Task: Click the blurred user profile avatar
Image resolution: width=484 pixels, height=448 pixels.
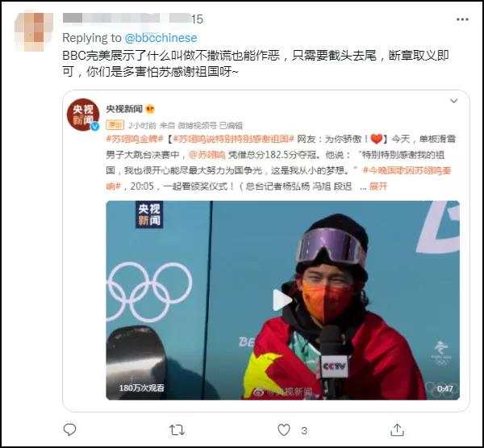Action: point(34,31)
